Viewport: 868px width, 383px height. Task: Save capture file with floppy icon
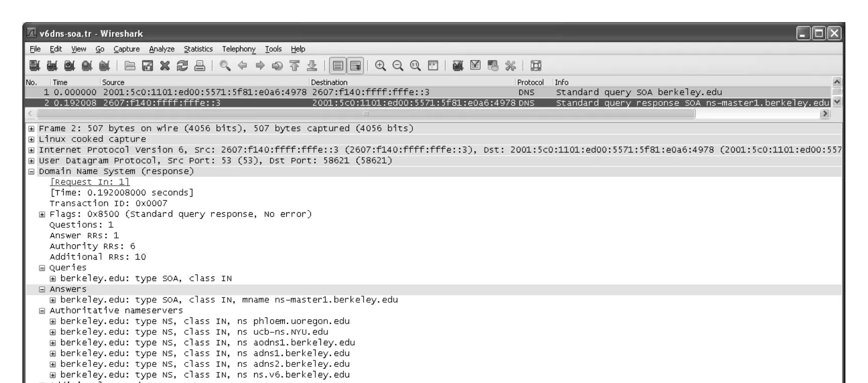148,66
